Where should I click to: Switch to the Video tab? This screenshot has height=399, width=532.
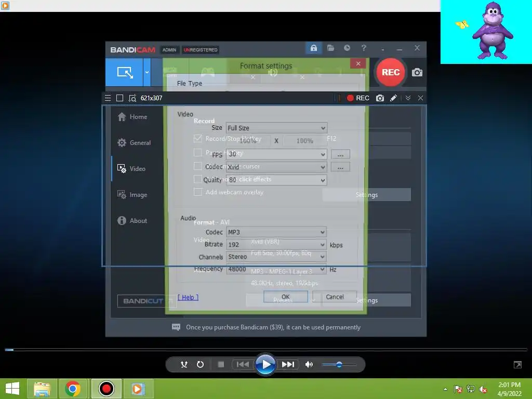pyautogui.click(x=131, y=169)
